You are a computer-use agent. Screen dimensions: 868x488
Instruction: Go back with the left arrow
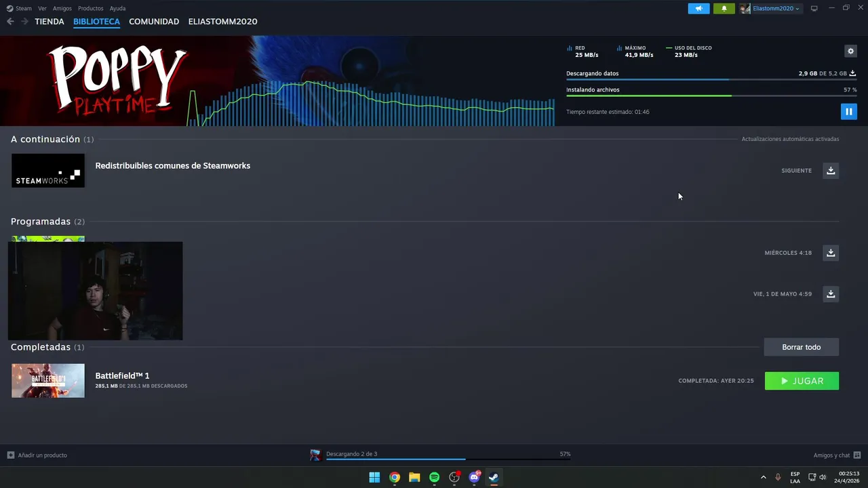10,22
